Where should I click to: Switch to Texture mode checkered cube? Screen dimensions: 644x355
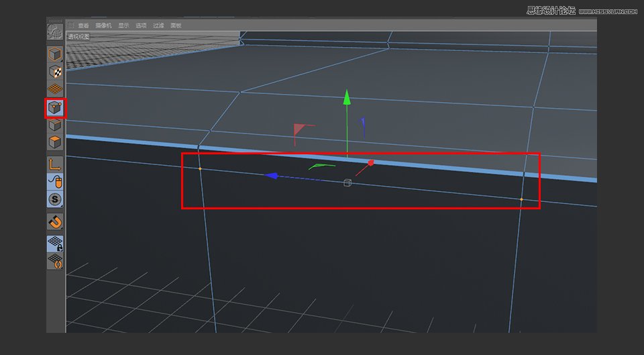pos(55,72)
